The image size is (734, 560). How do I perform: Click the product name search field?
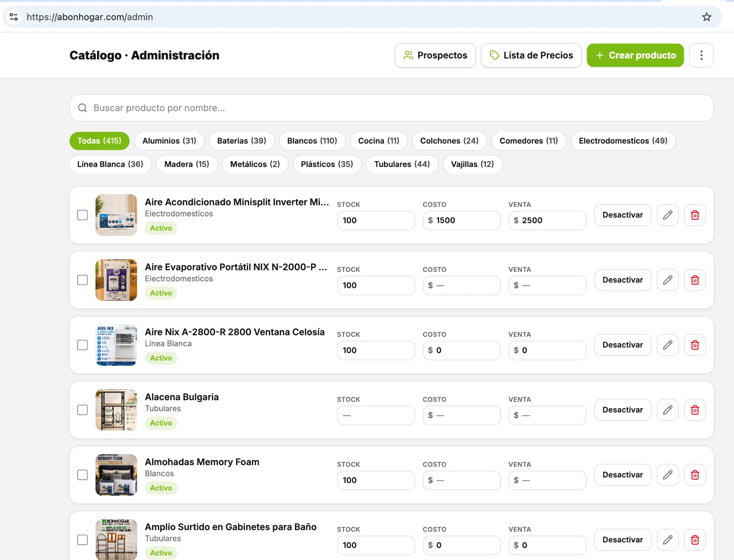pos(391,108)
